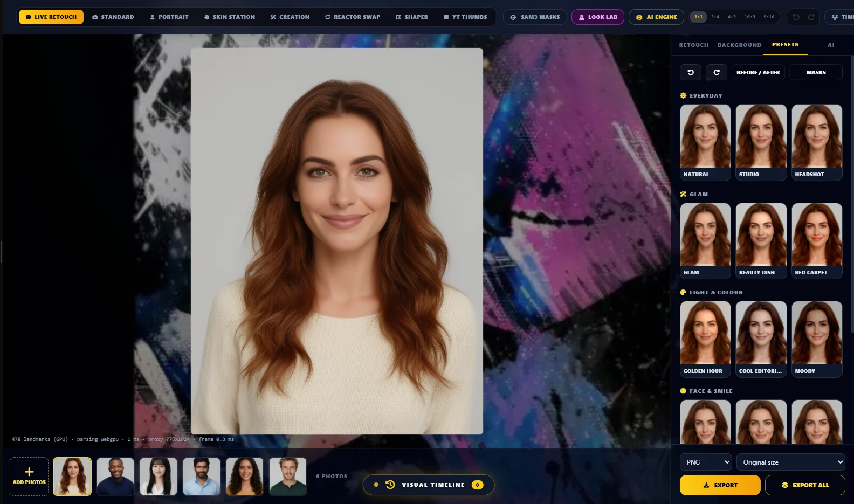Open the Masks button in the Presets panel
The height and width of the screenshot is (504, 854).
[816, 72]
